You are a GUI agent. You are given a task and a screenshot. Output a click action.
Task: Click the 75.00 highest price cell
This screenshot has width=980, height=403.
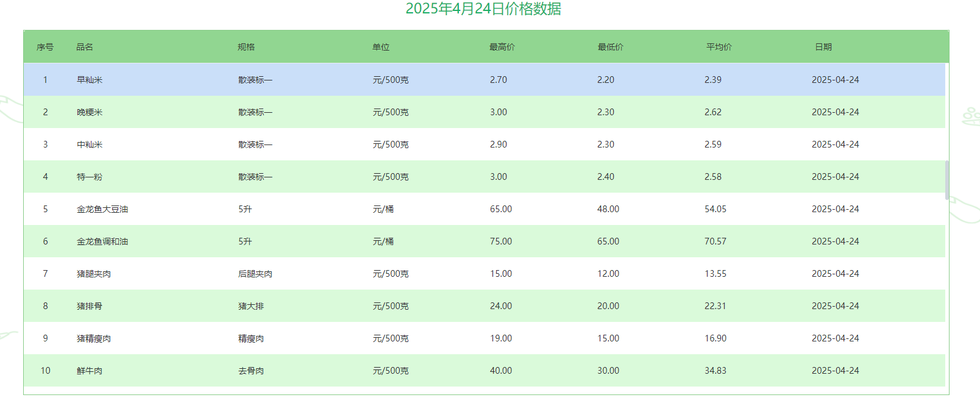501,241
